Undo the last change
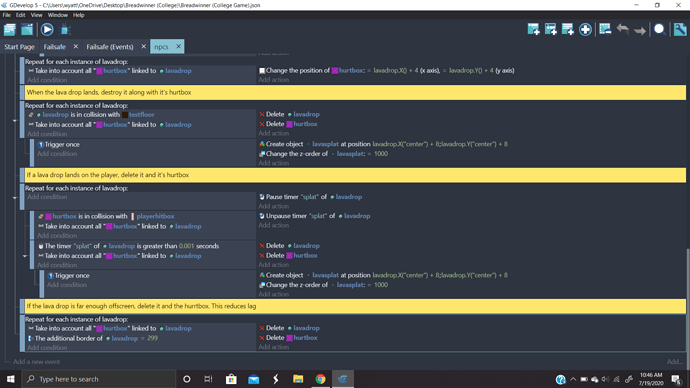Screen dimensions: 690x388 tap(623, 29)
